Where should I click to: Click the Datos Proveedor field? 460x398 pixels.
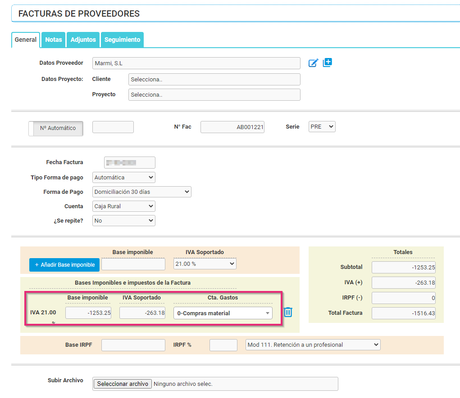pyautogui.click(x=196, y=63)
